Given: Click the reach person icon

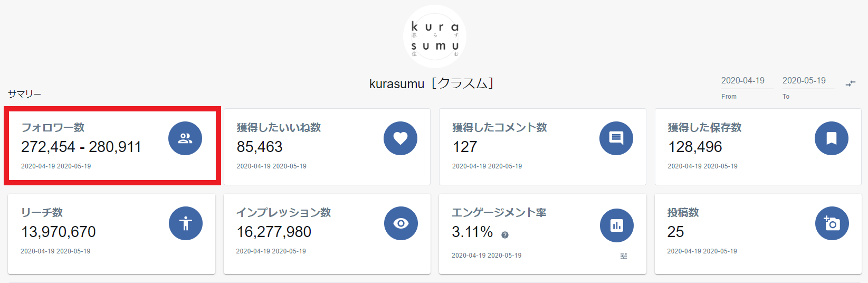Looking at the screenshot, I should tap(186, 223).
